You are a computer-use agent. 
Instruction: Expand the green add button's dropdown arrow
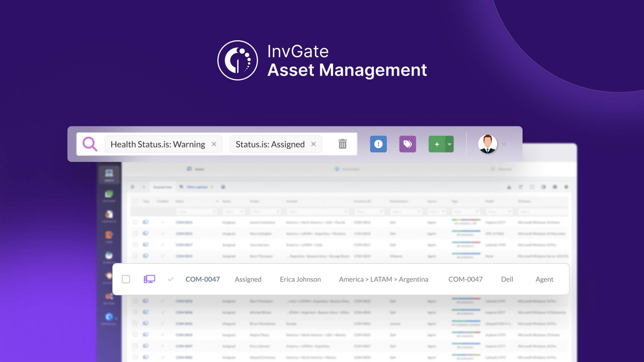click(x=449, y=144)
